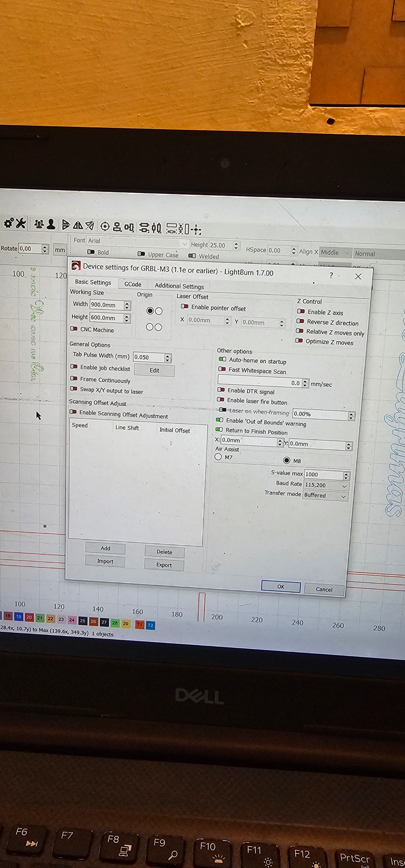405x868 pixels.
Task: Toggle Optimize Z moves
Action: click(x=299, y=340)
